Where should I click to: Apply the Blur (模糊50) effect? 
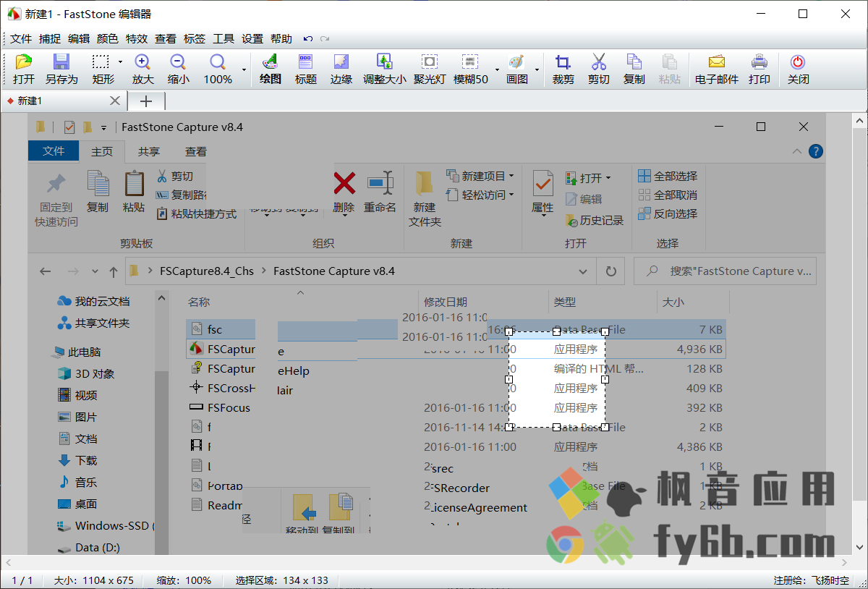pyautogui.click(x=471, y=69)
